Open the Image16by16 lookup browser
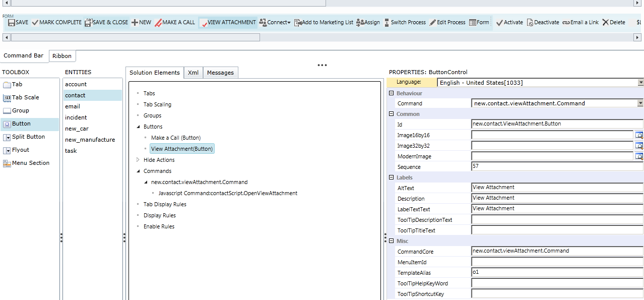Image resolution: width=644 pixels, height=300 pixels. [x=639, y=135]
